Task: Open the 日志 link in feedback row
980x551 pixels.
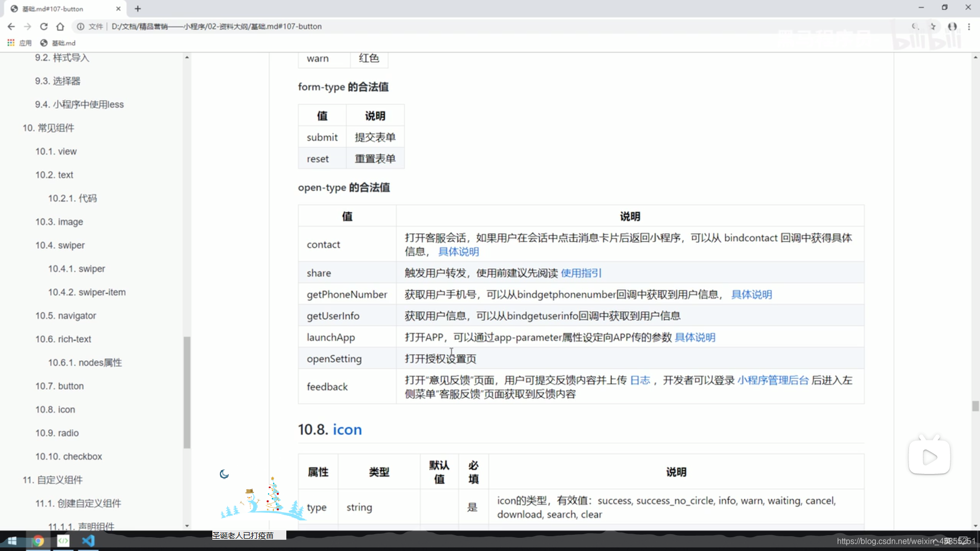Action: pos(640,380)
